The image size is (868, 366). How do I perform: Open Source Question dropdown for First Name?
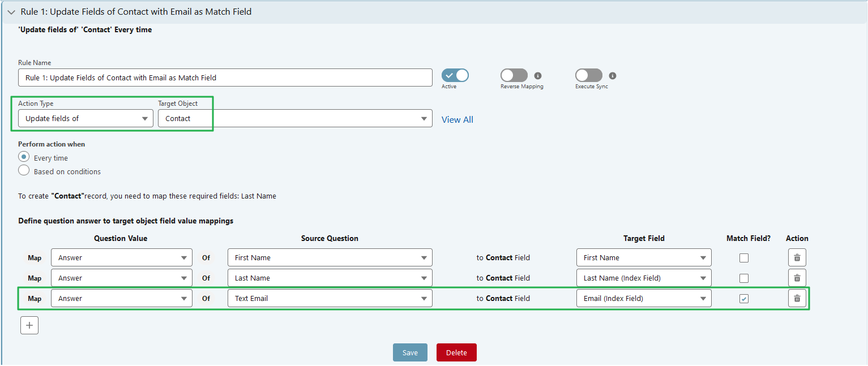(424, 257)
